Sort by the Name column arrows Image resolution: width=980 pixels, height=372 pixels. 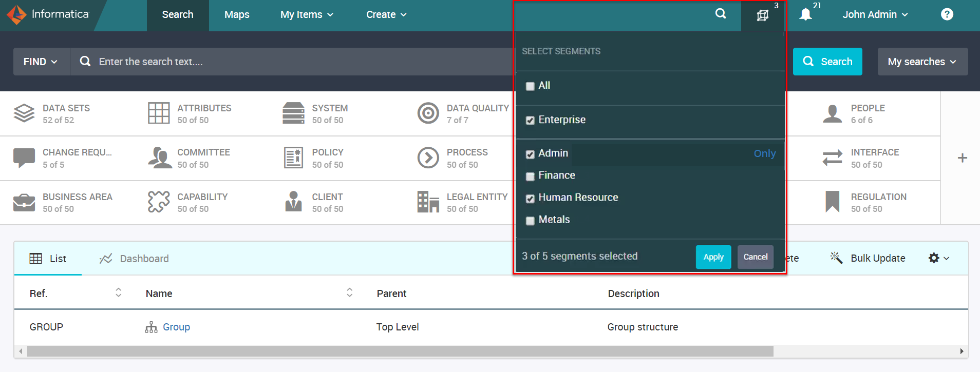350,292
